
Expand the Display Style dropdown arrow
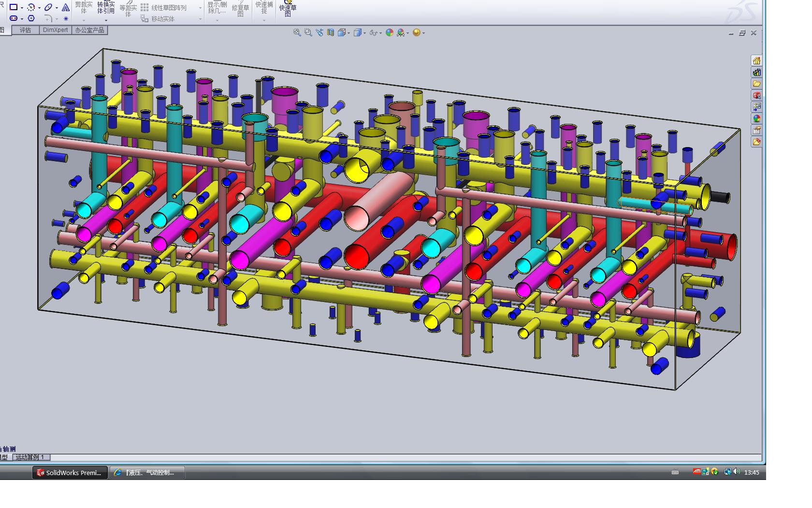[x=364, y=33]
